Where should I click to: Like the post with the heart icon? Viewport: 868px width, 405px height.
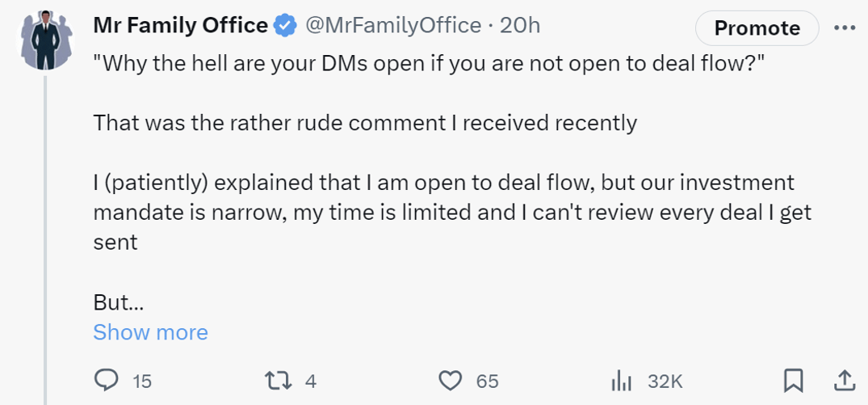450,381
